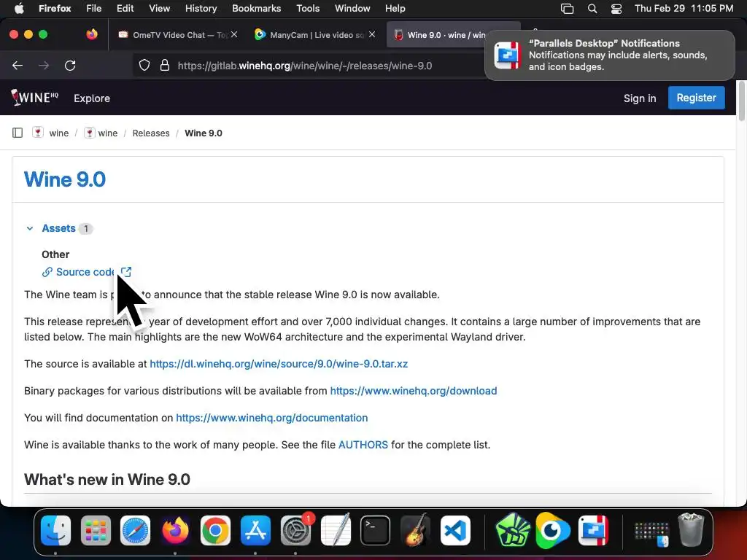Open Safari from the Dock

click(x=135, y=530)
